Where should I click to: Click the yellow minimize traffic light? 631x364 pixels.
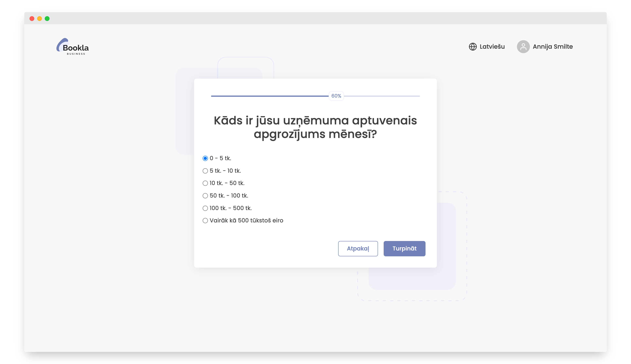[39, 18]
